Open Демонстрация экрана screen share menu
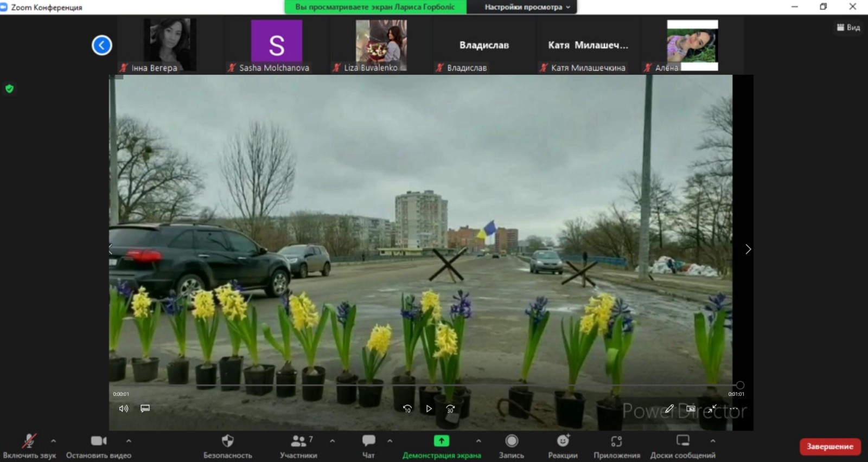 [441, 446]
